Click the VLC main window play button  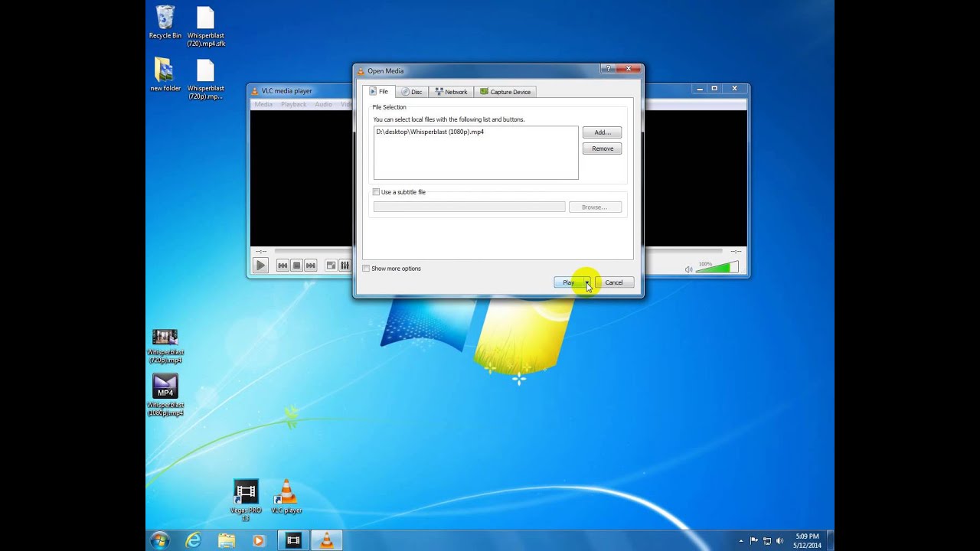(260, 266)
